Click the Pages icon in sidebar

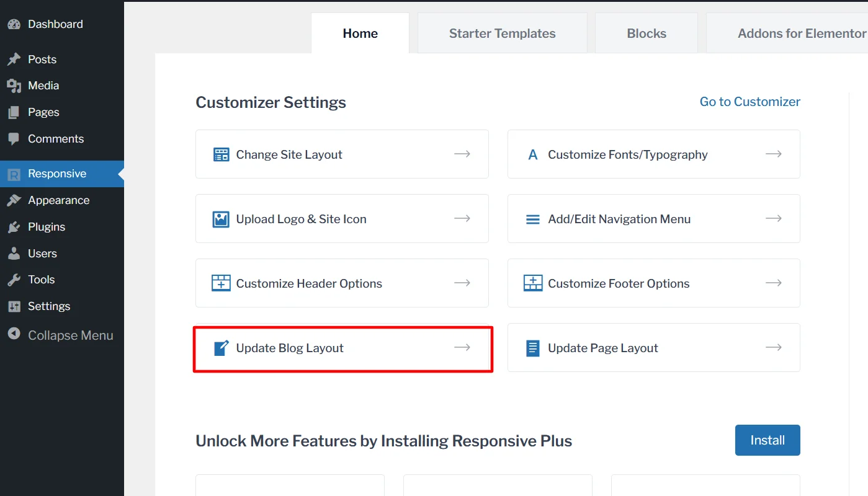coord(14,112)
